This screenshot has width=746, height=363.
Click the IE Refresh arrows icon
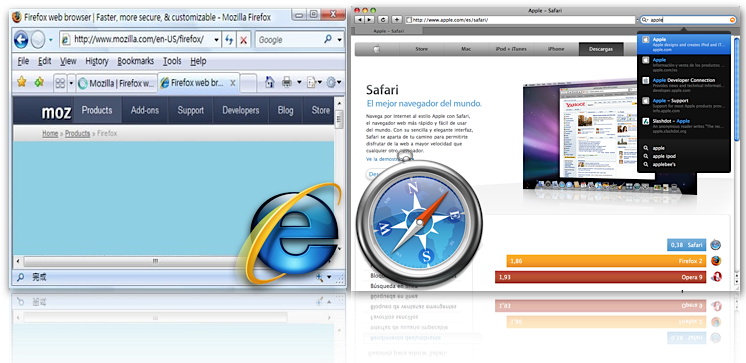pos(229,40)
